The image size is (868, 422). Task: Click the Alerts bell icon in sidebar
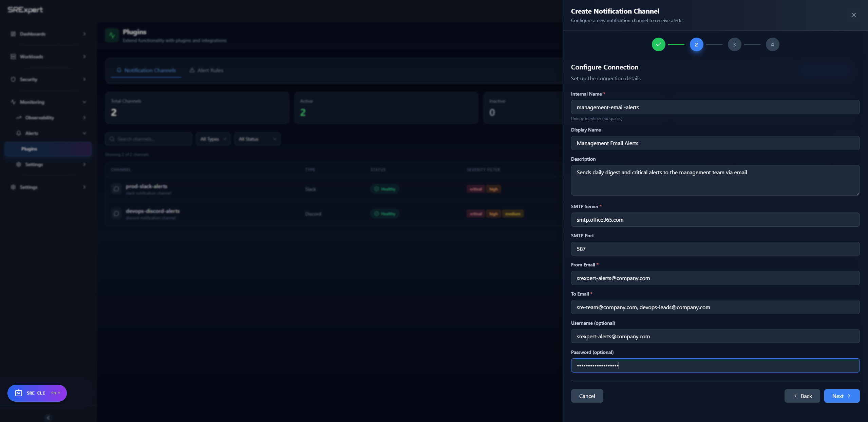tap(19, 133)
